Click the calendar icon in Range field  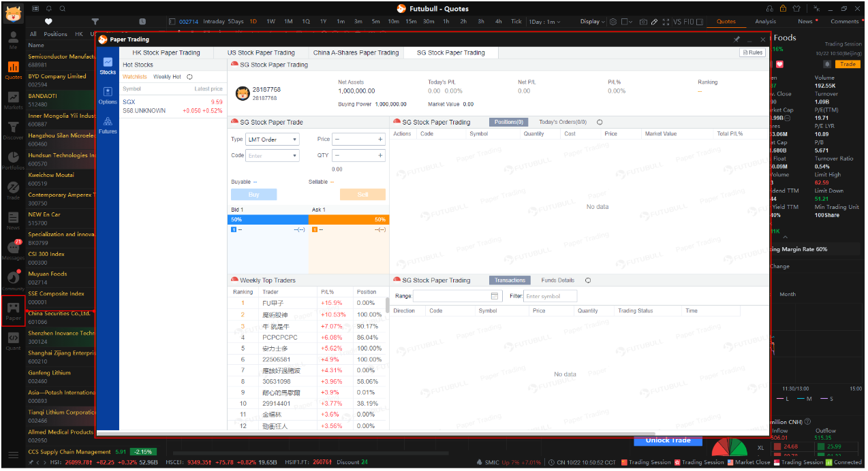(495, 296)
